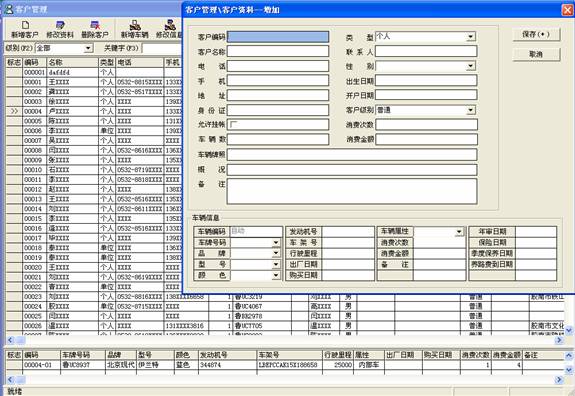Click the 手机 input field
This screenshot has width=575, height=396.
tap(278, 81)
